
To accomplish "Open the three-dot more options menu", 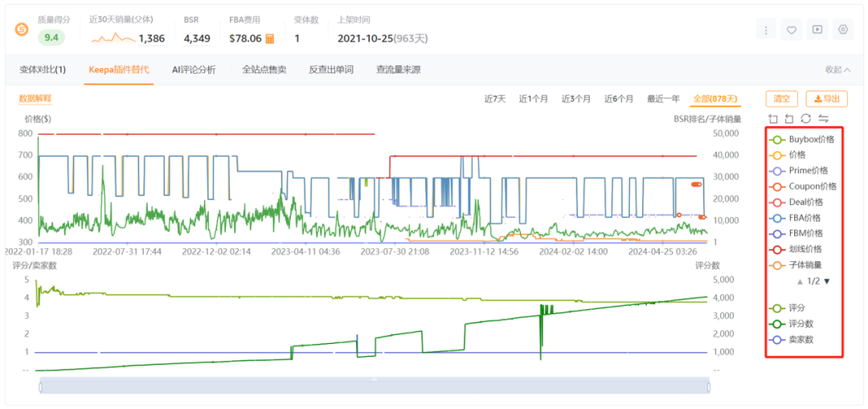I will tap(766, 30).
